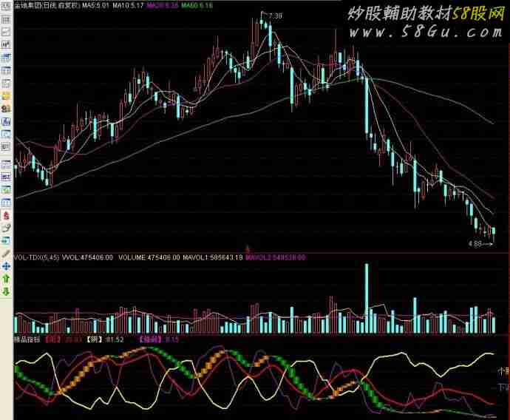Click the green up arrow icon
This screenshot has height=420, width=510.
tap(6, 279)
